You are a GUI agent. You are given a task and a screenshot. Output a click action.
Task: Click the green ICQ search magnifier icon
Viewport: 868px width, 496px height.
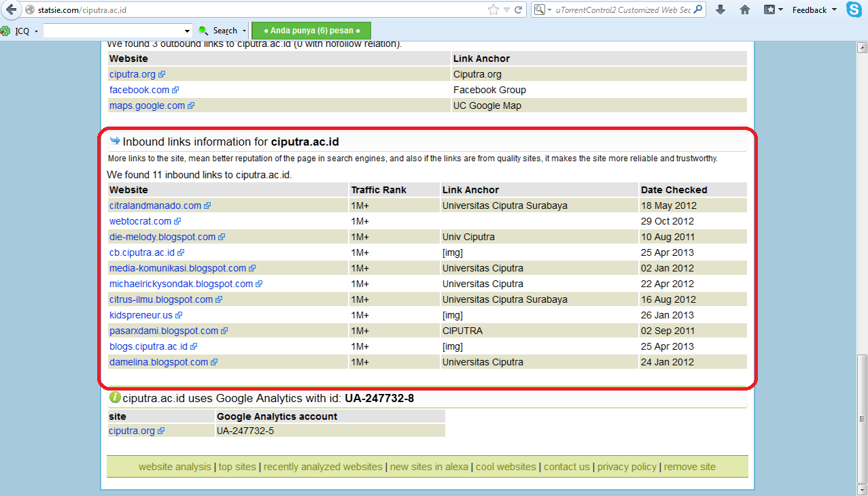pyautogui.click(x=203, y=31)
